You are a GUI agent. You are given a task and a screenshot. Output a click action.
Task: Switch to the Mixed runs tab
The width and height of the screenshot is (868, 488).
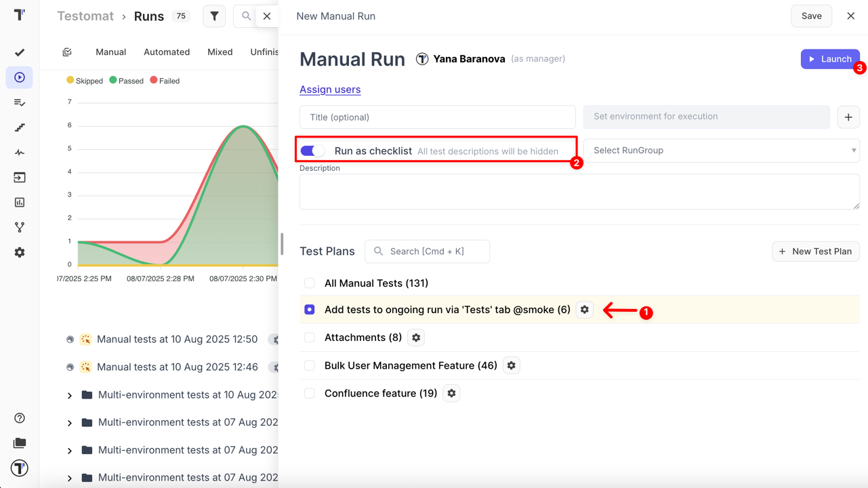coord(220,52)
